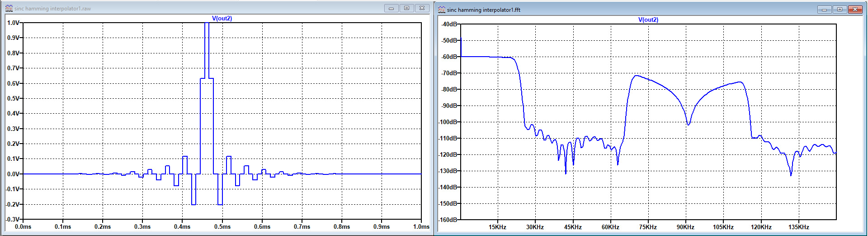
Task: Click the 45KHz label on the frequency axis
Action: [x=573, y=227]
